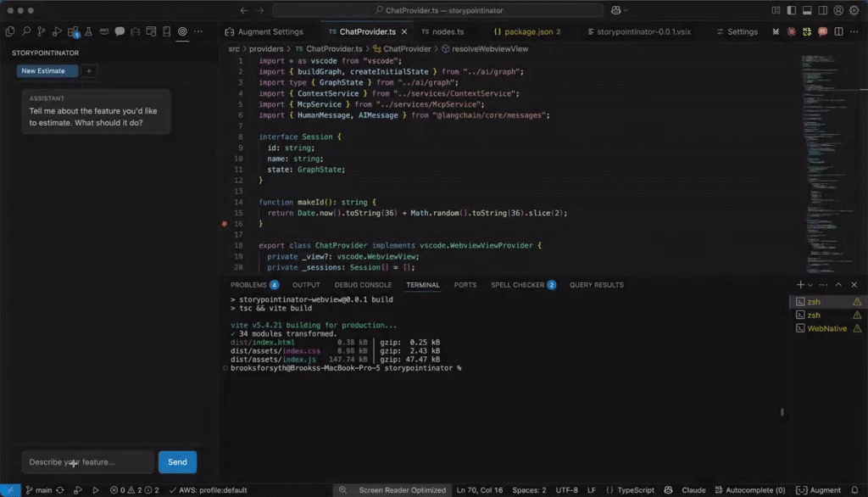Open the Query Results panel tab

596,285
